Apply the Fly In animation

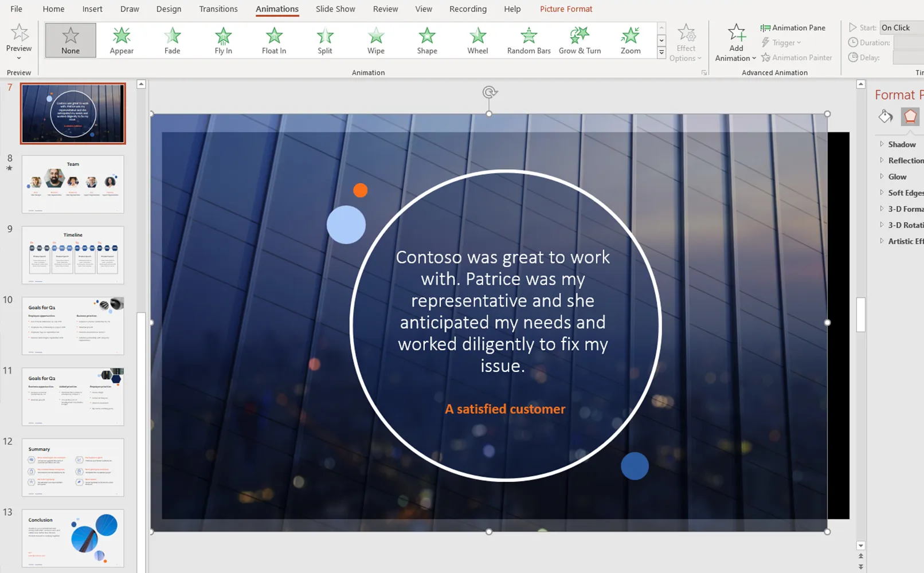tap(223, 40)
